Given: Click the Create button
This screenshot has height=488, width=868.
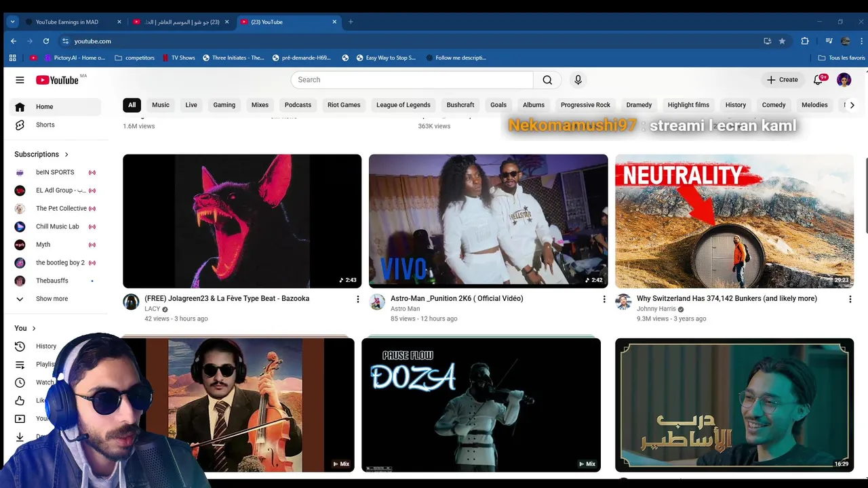Looking at the screenshot, I should (782, 80).
